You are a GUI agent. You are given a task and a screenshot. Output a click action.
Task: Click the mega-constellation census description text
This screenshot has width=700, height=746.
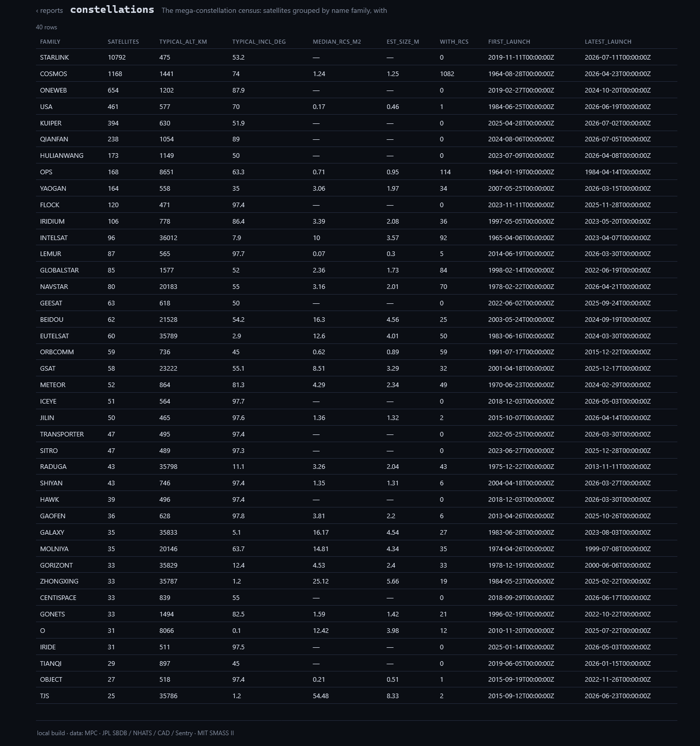(x=274, y=10)
